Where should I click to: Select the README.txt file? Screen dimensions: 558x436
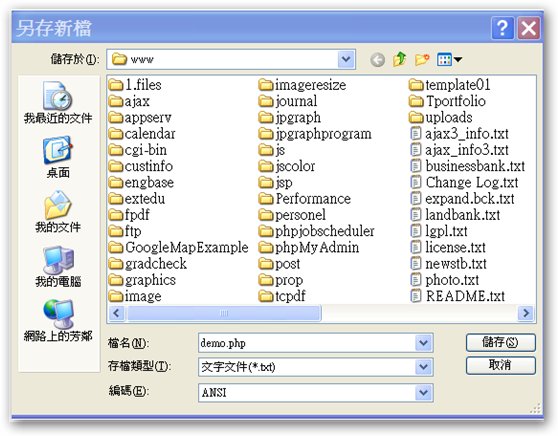click(458, 296)
